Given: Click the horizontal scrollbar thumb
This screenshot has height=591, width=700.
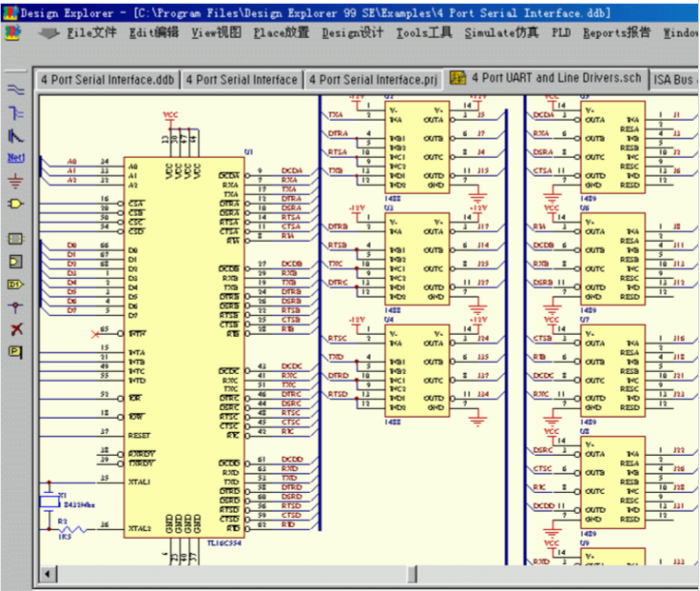Looking at the screenshot, I should [413, 574].
